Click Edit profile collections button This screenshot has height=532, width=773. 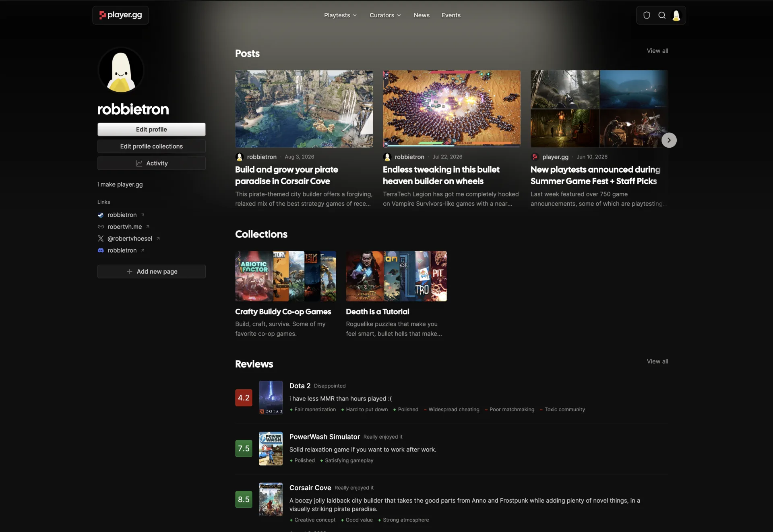(151, 146)
